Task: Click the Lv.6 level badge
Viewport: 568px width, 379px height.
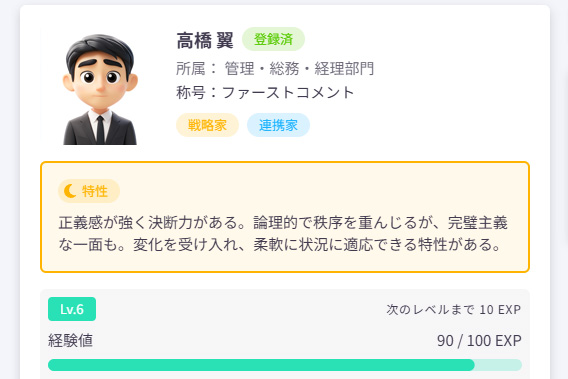Action: tap(72, 309)
